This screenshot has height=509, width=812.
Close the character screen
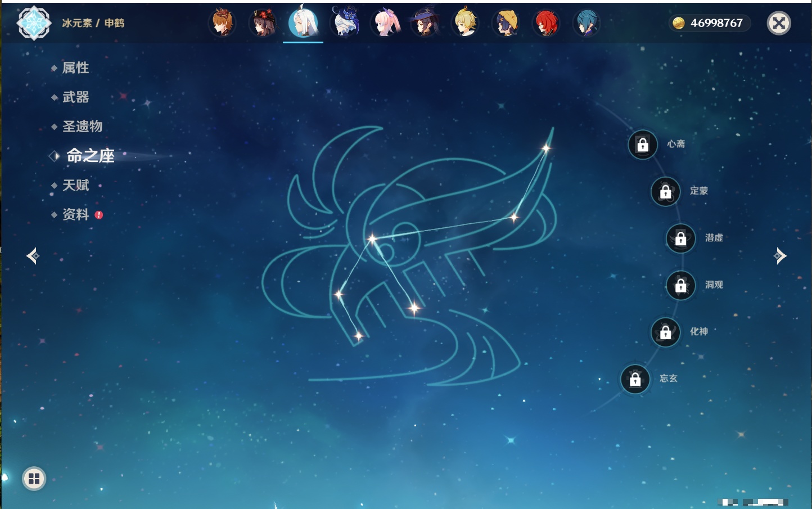(x=779, y=23)
